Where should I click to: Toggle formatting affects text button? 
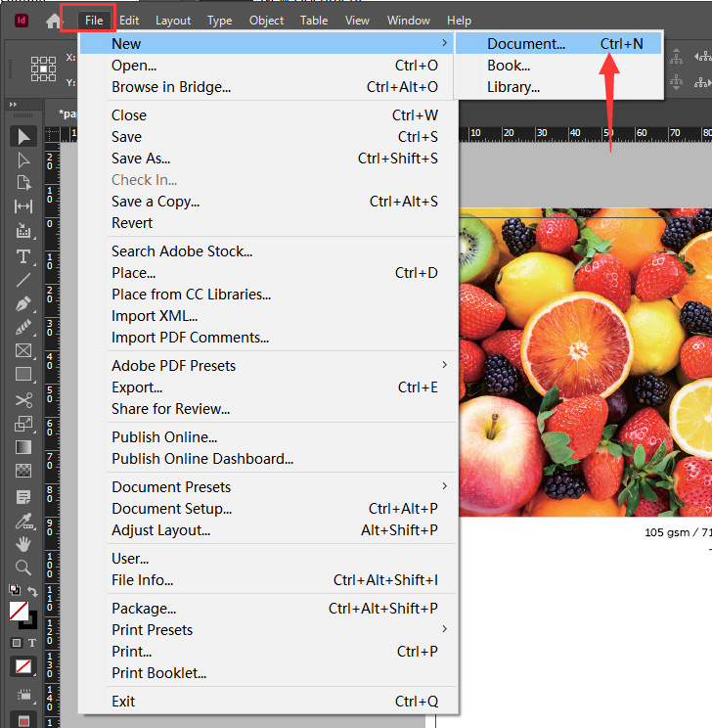coord(32,643)
